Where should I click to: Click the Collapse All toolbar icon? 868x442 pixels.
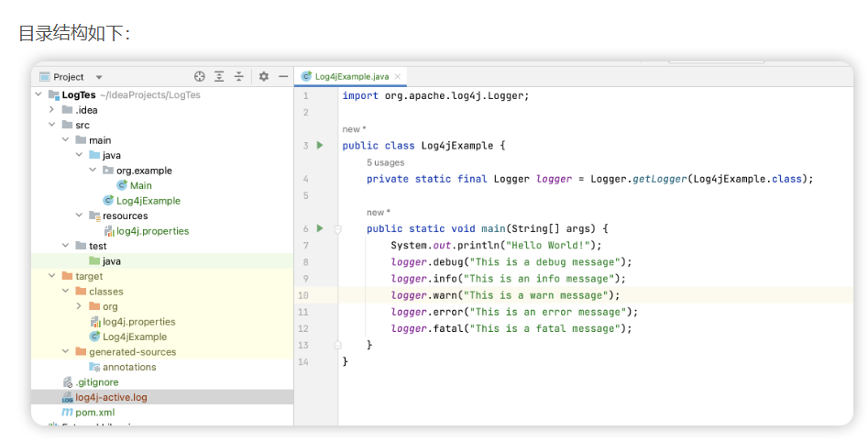[238, 76]
